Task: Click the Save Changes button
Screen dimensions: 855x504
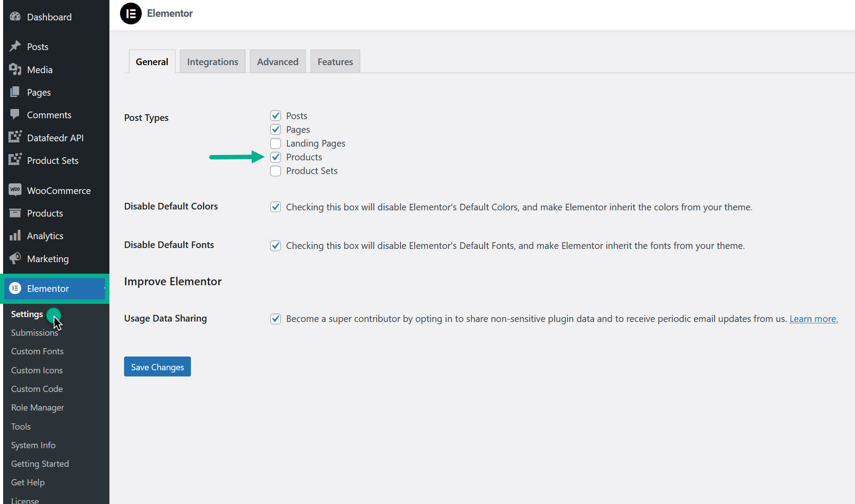Action: pyautogui.click(x=157, y=367)
